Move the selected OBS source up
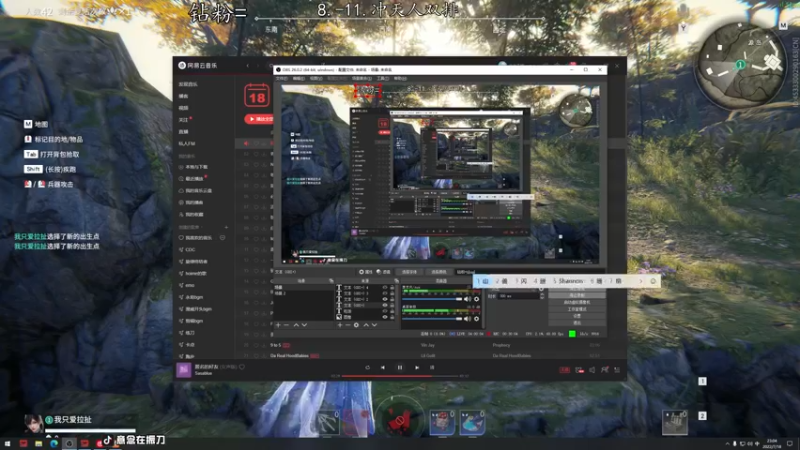The width and height of the screenshot is (800, 450). (366, 325)
